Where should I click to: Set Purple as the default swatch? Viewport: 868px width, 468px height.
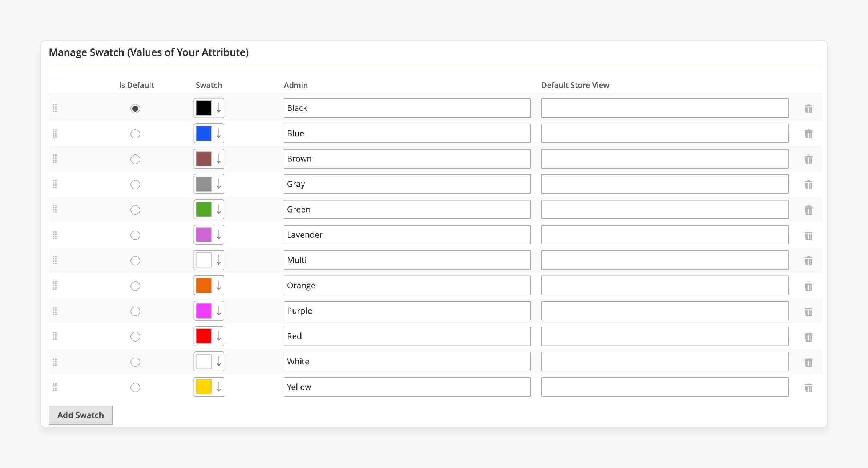(135, 311)
